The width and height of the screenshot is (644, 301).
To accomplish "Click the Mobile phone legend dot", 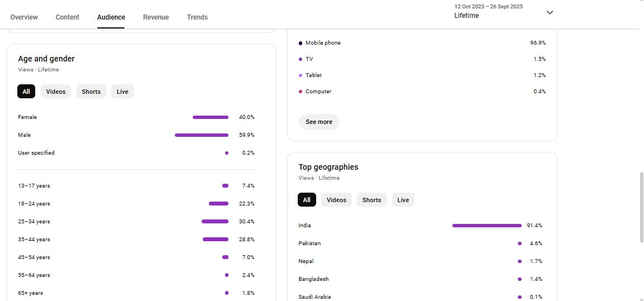I will tap(300, 43).
